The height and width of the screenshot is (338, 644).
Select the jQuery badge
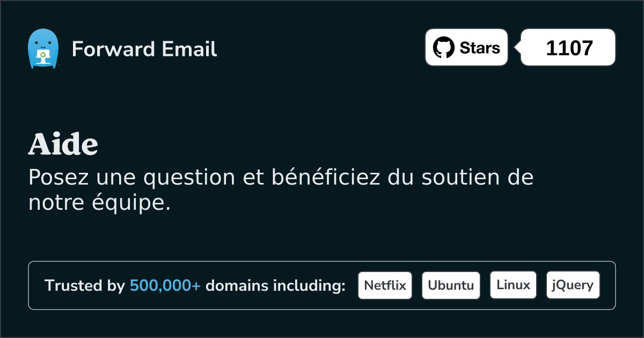tap(573, 285)
